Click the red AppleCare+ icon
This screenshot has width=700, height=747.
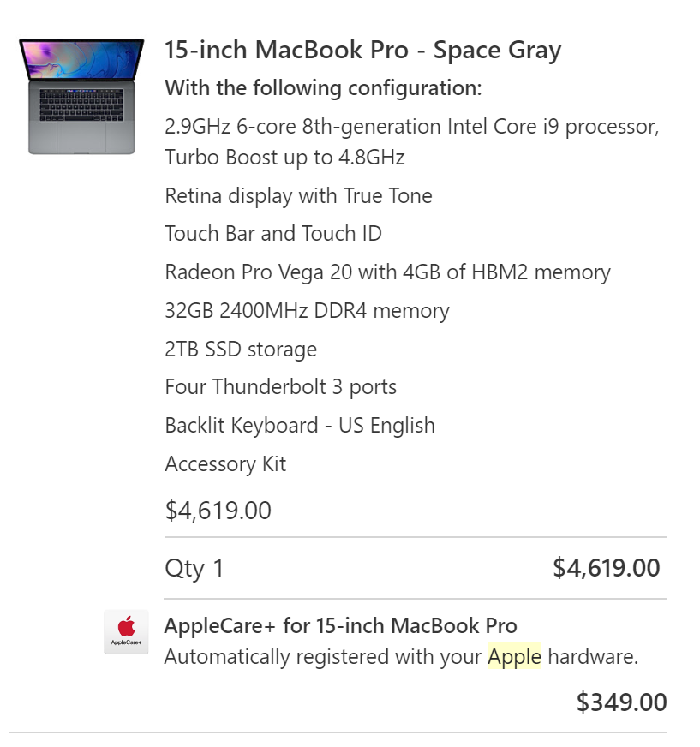coord(126,631)
